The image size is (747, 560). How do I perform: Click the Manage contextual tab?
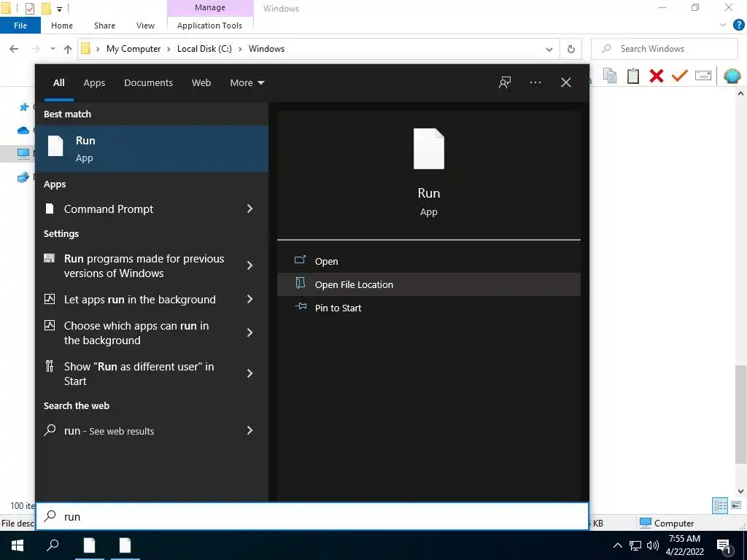[x=210, y=7]
